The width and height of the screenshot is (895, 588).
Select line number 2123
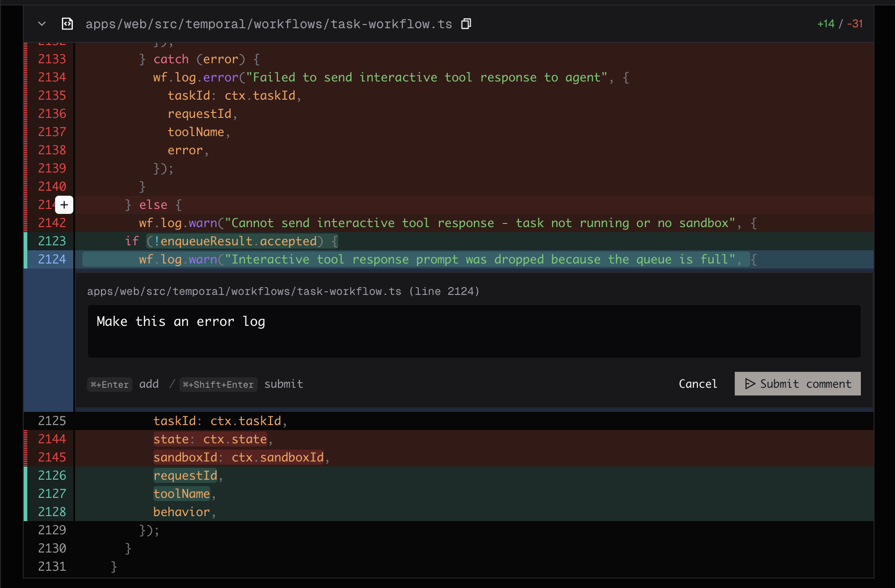[52, 241]
